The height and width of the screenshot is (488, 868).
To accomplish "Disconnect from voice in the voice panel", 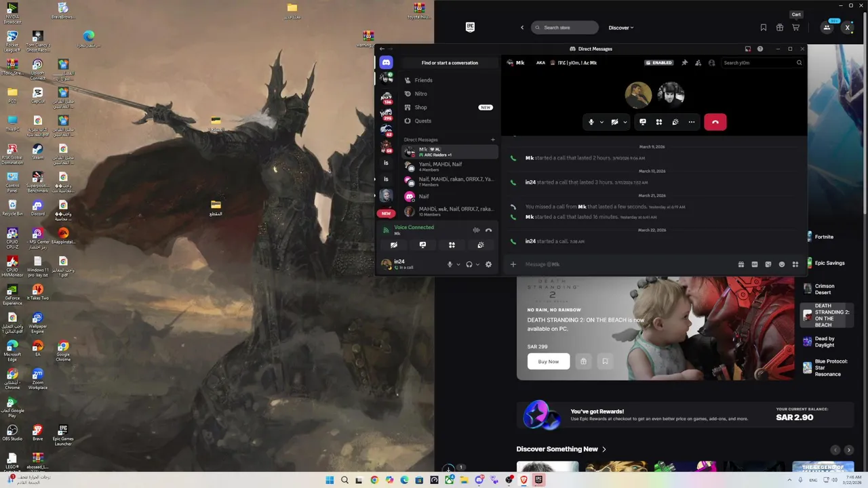I will pos(488,230).
